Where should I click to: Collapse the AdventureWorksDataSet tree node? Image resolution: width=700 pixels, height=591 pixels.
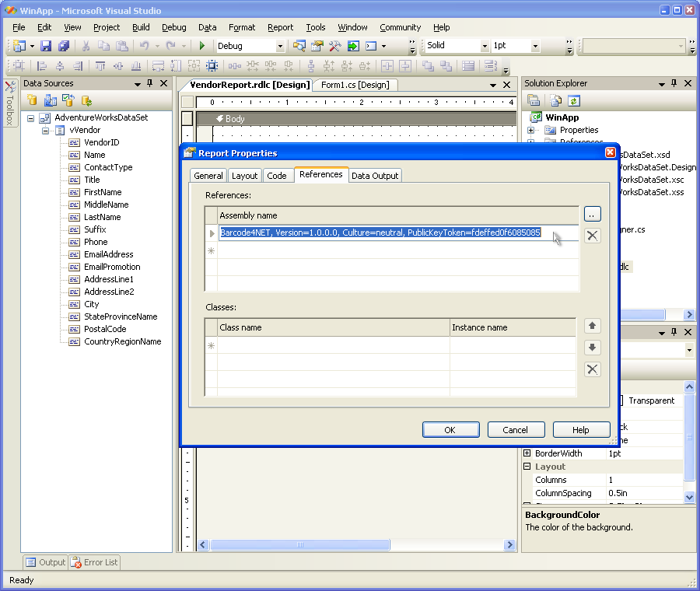pos(31,118)
